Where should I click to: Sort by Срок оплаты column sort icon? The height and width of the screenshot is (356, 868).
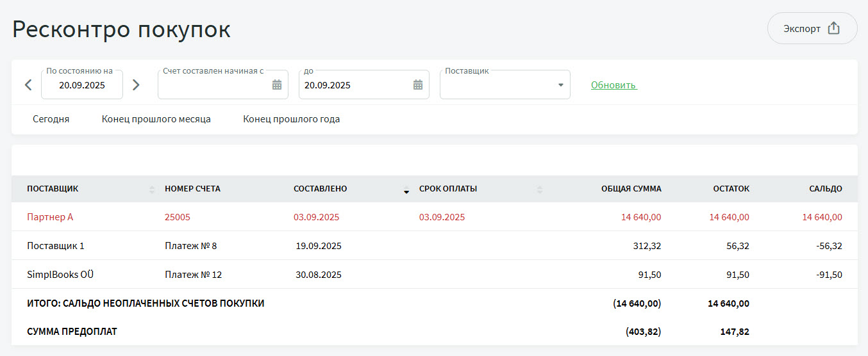[539, 190]
